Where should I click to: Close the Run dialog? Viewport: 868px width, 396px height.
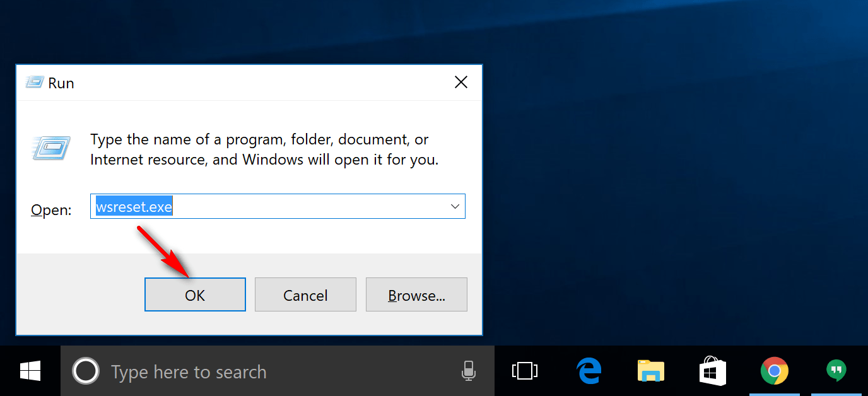pyautogui.click(x=461, y=82)
